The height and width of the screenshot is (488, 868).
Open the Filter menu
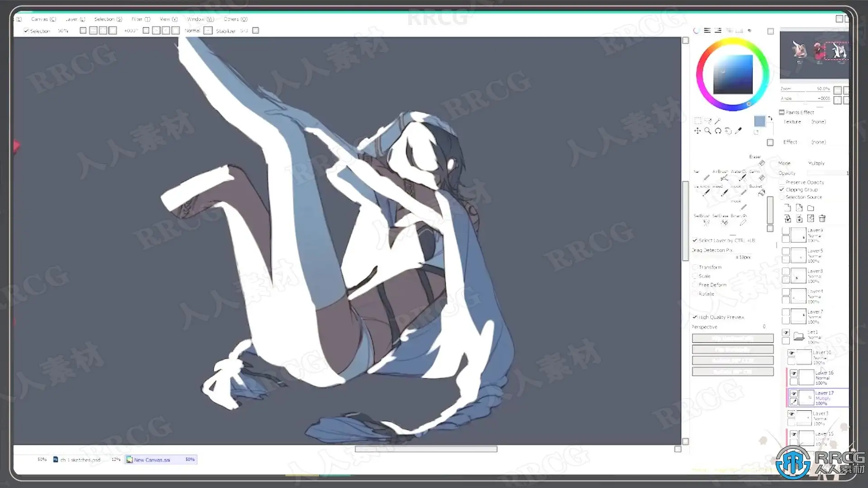point(140,19)
